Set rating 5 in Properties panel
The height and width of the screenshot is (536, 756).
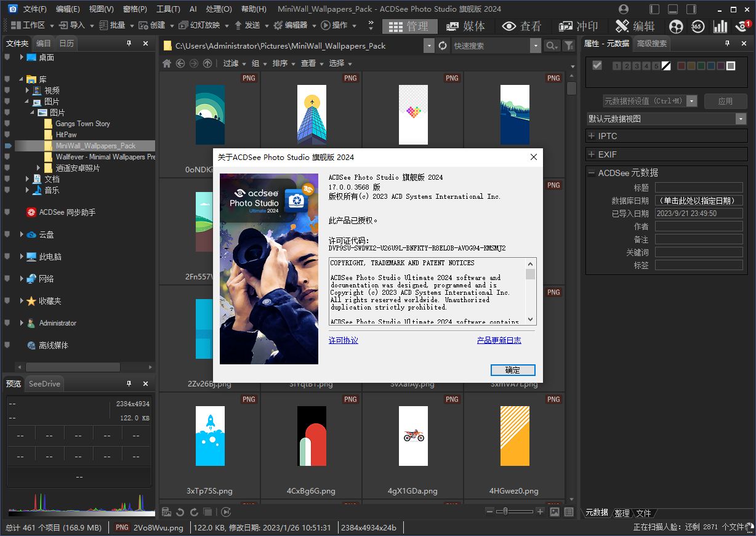tap(656, 66)
